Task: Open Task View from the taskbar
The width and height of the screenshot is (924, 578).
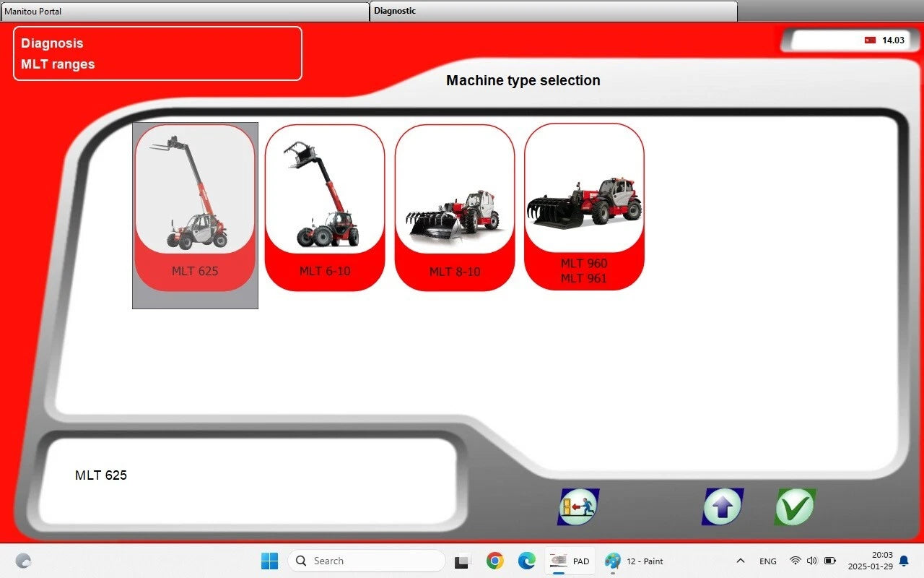Action: [463, 561]
